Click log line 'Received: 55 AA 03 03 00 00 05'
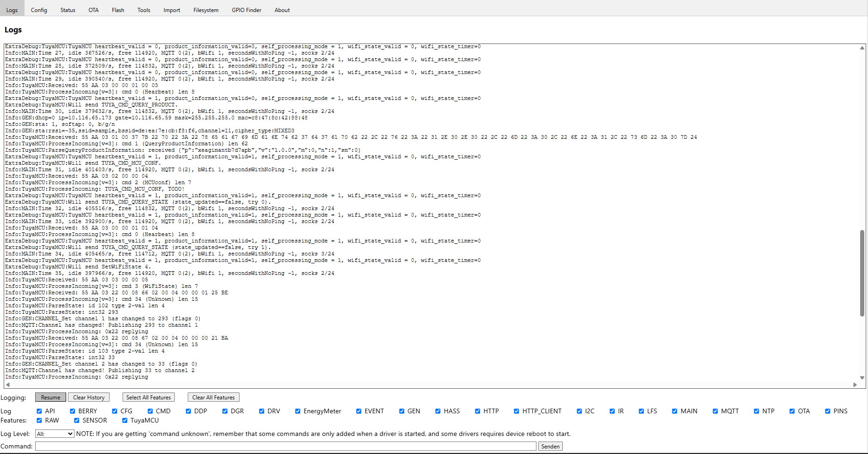 click(x=77, y=280)
